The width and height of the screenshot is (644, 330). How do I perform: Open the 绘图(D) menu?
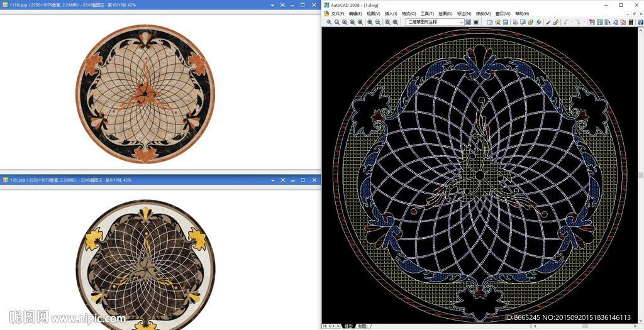445,13
